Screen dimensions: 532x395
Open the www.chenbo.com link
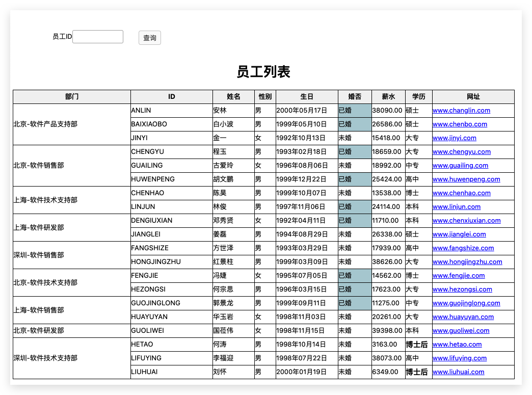[x=460, y=124]
